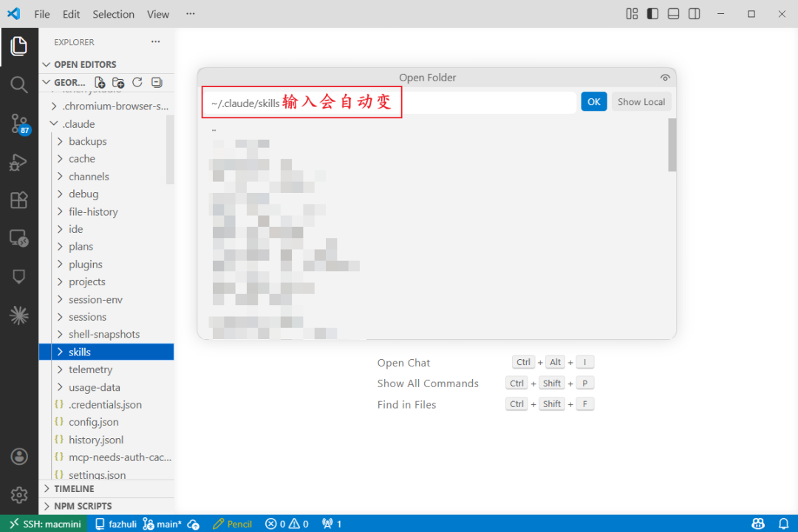Open the File menu

41,14
